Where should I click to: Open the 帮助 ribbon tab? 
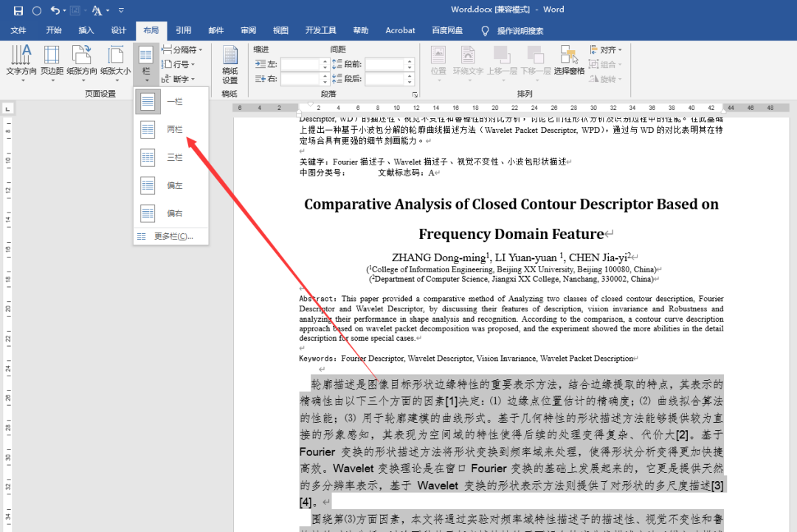coord(361,30)
